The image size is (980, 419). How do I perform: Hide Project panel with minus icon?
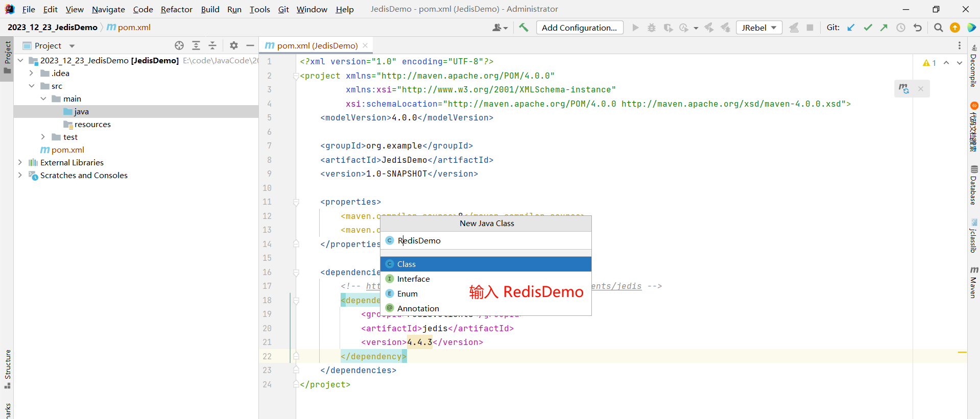click(250, 45)
